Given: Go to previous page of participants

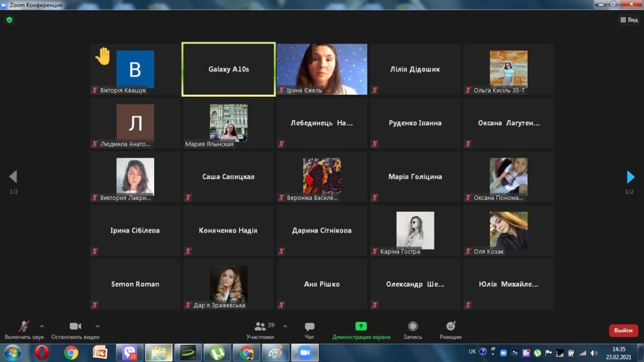Looking at the screenshot, I should tap(13, 177).
